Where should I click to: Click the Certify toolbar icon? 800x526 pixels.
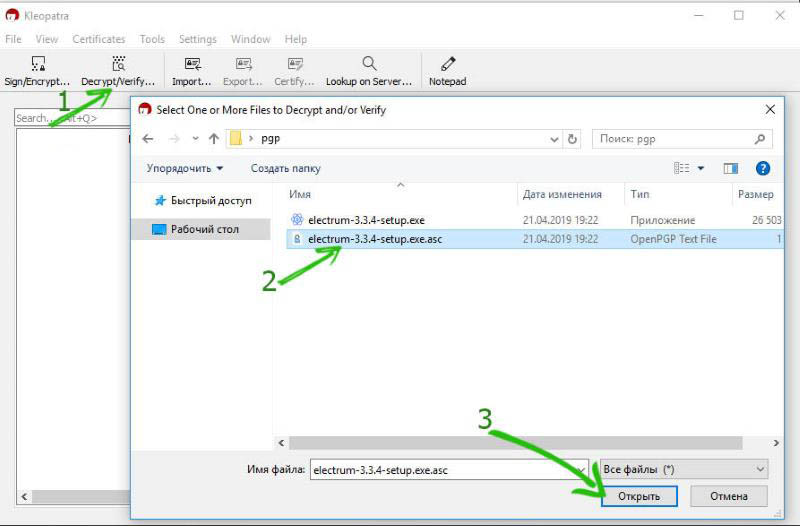(x=294, y=71)
